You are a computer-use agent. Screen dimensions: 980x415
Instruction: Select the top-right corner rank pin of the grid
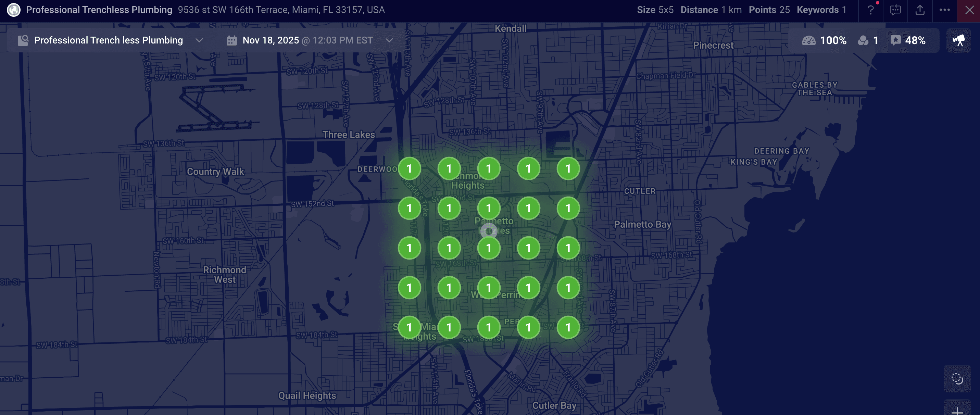[x=568, y=168]
